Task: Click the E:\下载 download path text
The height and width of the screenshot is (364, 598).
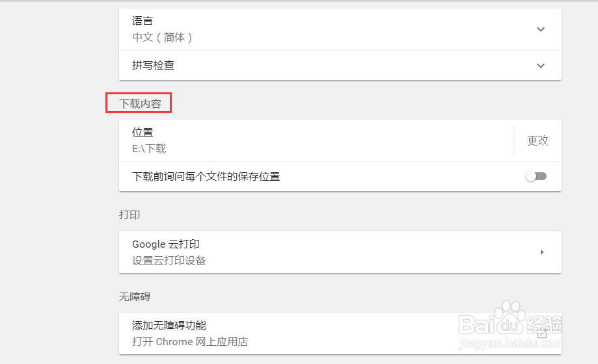Action: (x=149, y=149)
